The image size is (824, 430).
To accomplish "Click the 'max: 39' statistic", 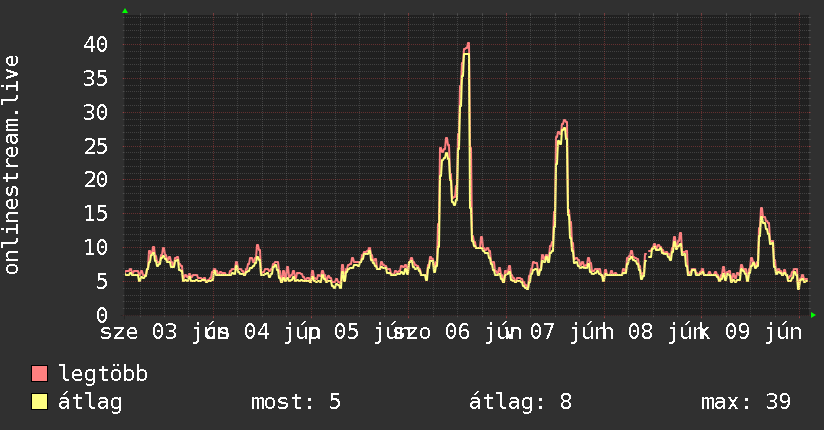I will (x=746, y=402).
